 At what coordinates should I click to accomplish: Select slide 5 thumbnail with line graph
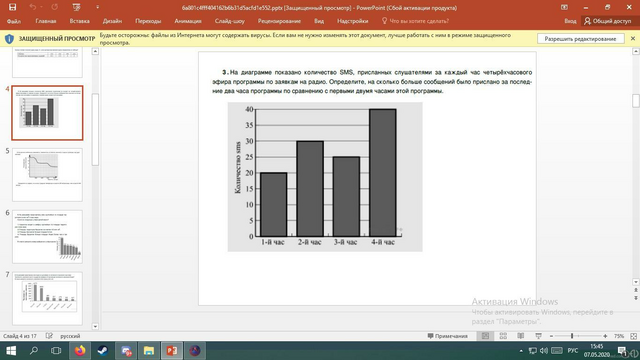47,175
